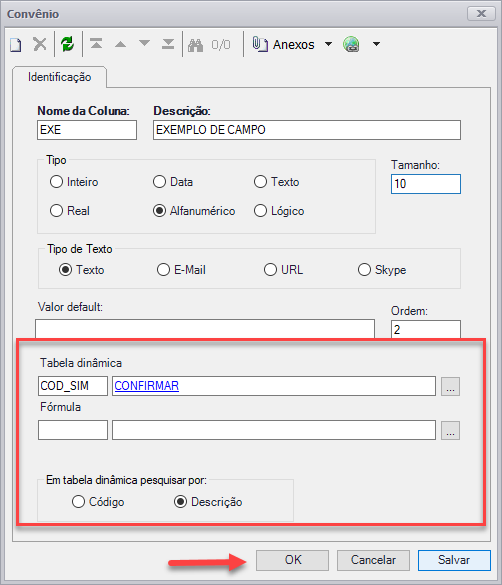Close the Convênio window

coord(481,14)
